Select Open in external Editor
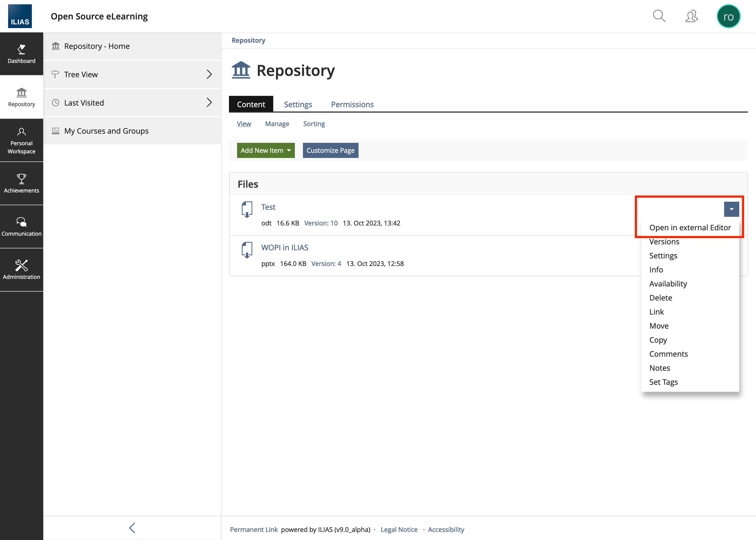Viewport: 756px width, 540px height. [690, 228]
